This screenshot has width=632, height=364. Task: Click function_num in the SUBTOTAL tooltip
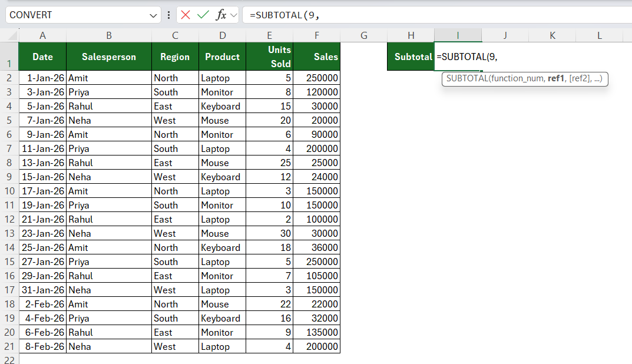517,78
